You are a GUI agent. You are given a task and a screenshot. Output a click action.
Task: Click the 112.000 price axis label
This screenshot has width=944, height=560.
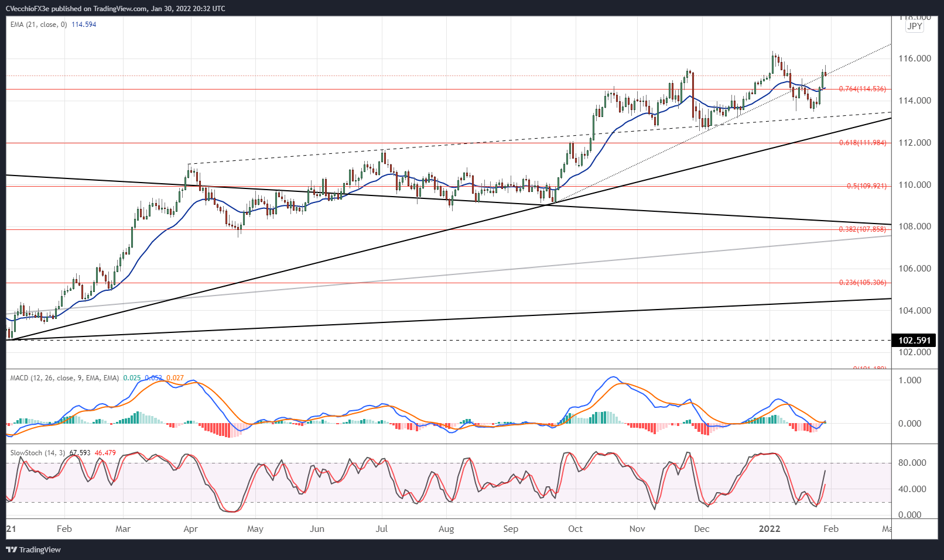pos(915,143)
